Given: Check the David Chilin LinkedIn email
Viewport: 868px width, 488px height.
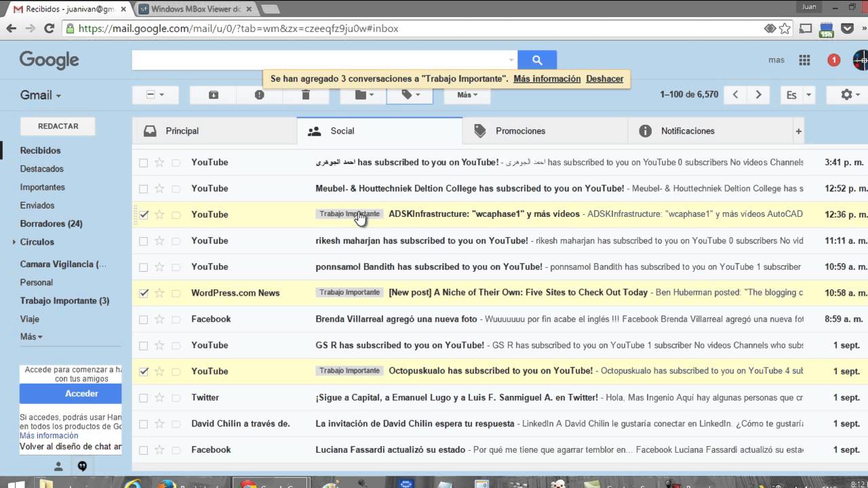Looking at the screenshot, I should coord(143,424).
